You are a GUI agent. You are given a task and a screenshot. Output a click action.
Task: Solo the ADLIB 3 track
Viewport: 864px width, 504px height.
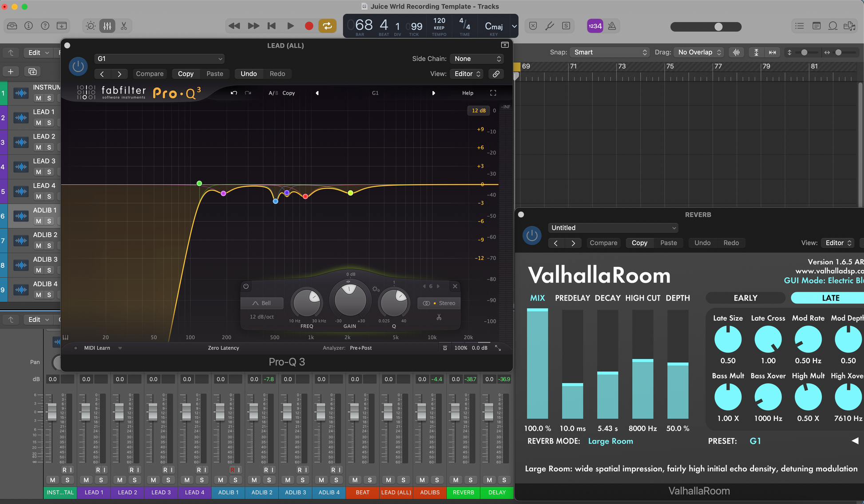click(x=49, y=270)
